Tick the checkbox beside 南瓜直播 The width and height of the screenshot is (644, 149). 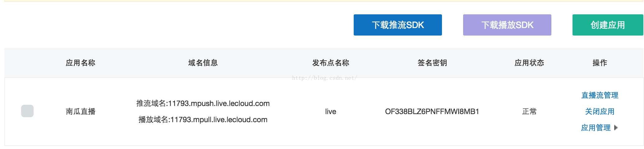27,111
